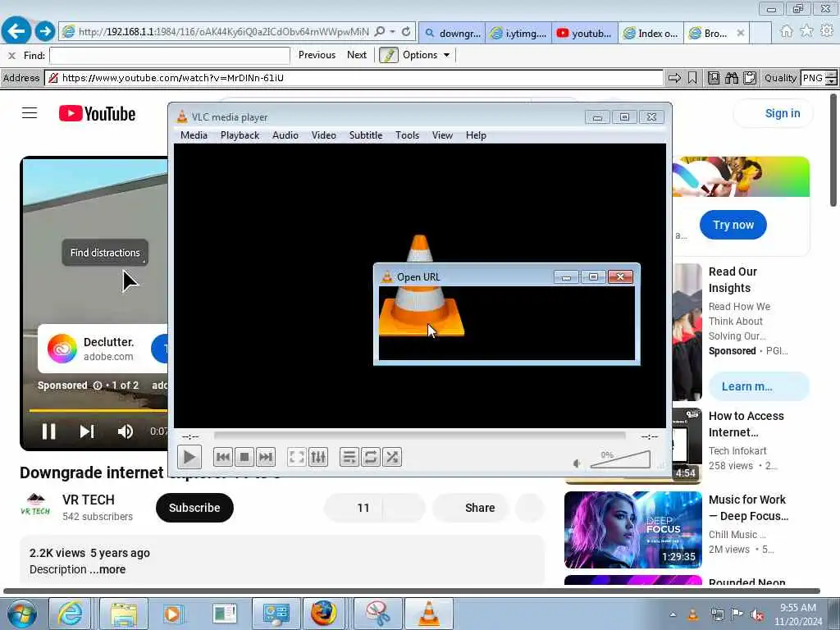Skip to next media in VLC
The image size is (840, 630).
point(266,457)
